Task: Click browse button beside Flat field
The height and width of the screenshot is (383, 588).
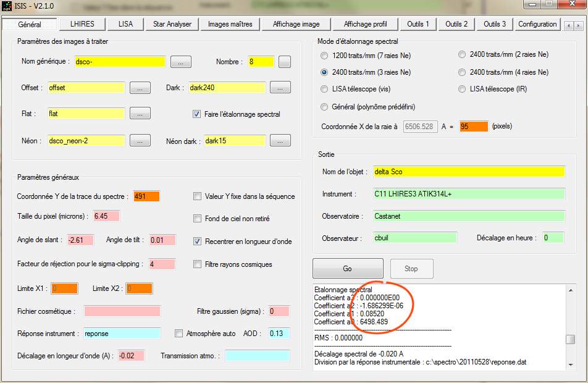Action: [x=140, y=114]
